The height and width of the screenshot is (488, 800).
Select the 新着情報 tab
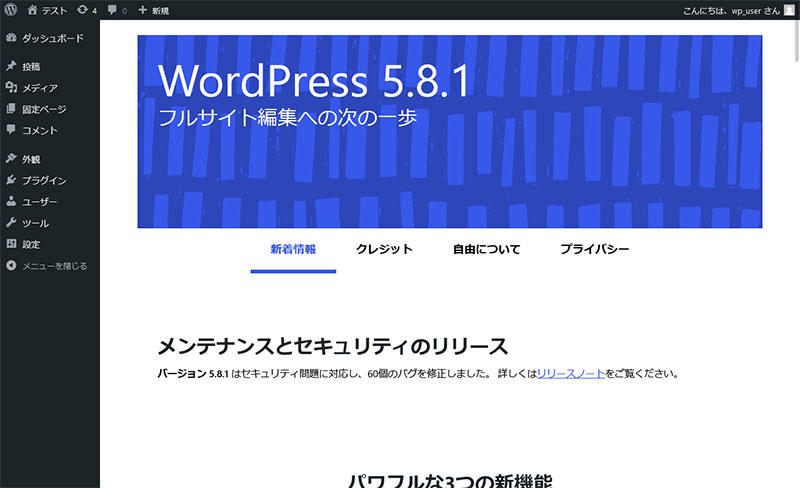coord(293,250)
